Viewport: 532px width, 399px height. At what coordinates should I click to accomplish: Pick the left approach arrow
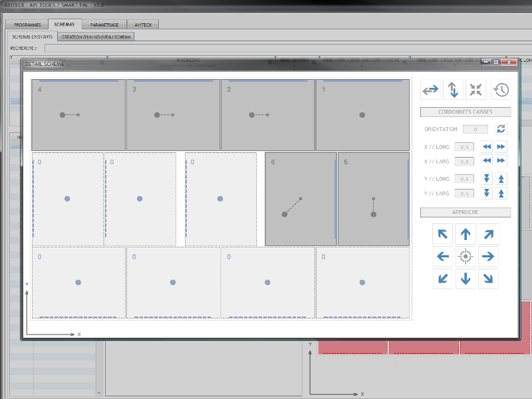pos(443,257)
